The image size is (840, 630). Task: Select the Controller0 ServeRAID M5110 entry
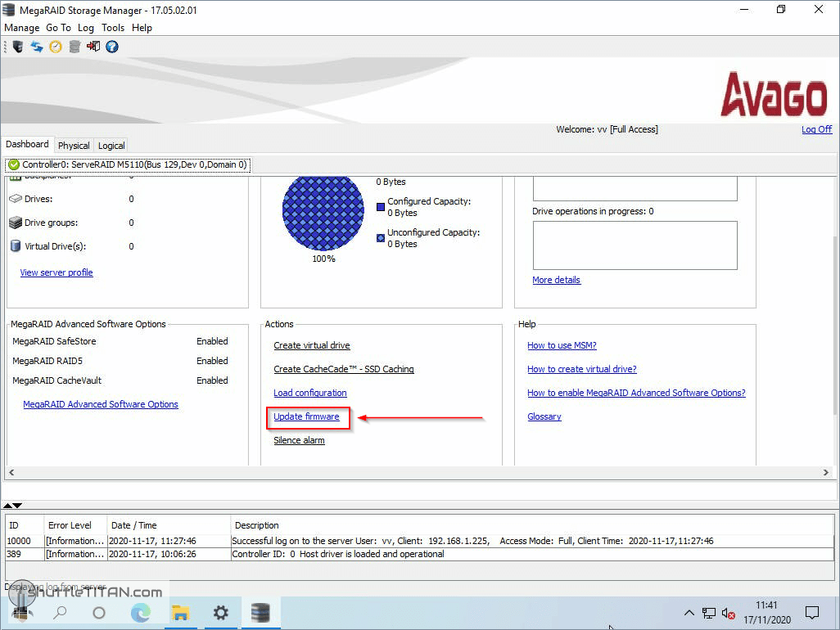click(x=131, y=164)
